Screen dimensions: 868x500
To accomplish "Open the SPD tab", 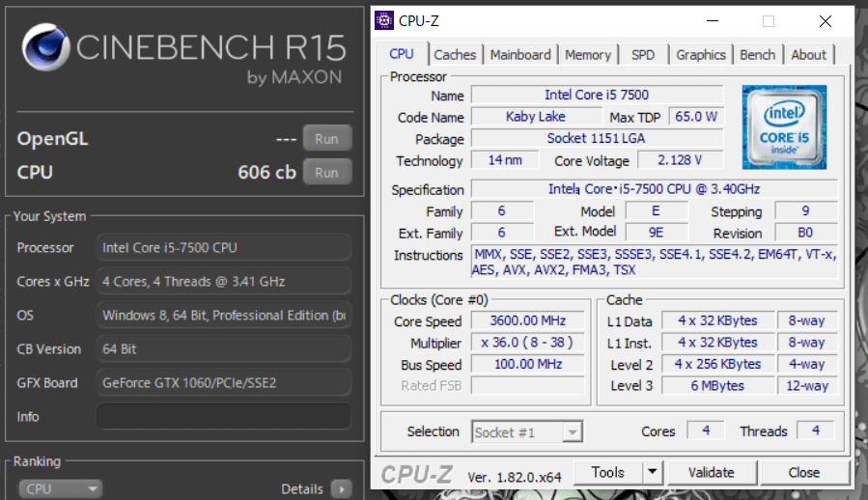I will point(643,55).
